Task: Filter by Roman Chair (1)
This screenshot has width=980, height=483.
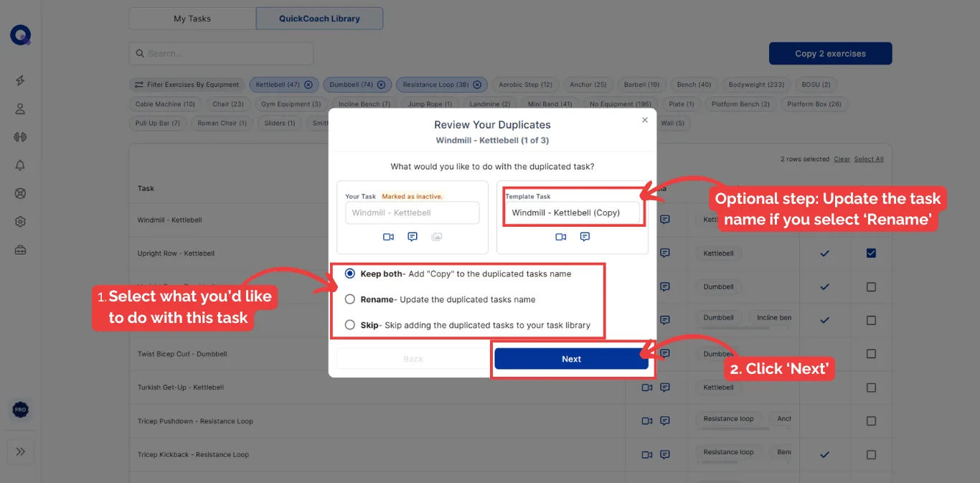Action: tap(222, 123)
